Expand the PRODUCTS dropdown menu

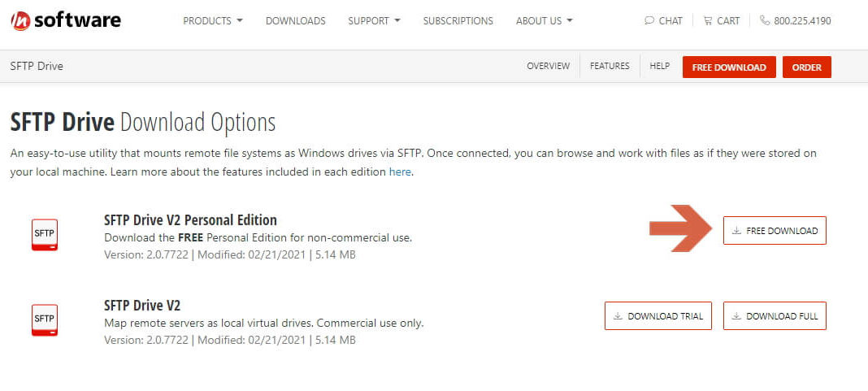(213, 21)
